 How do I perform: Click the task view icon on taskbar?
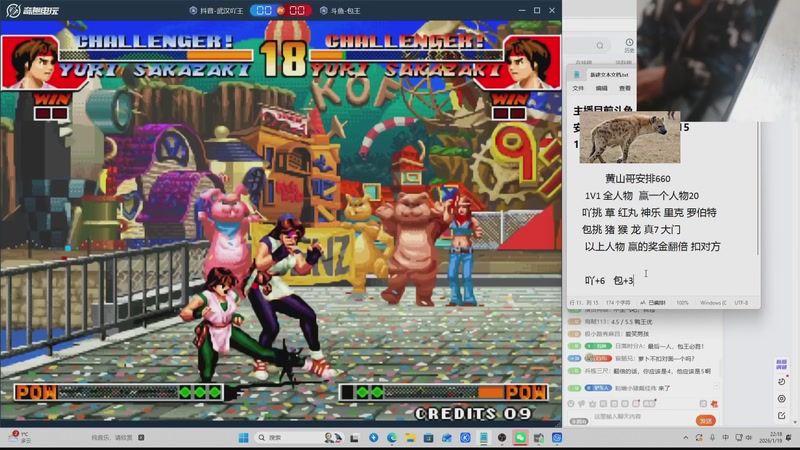point(354,438)
